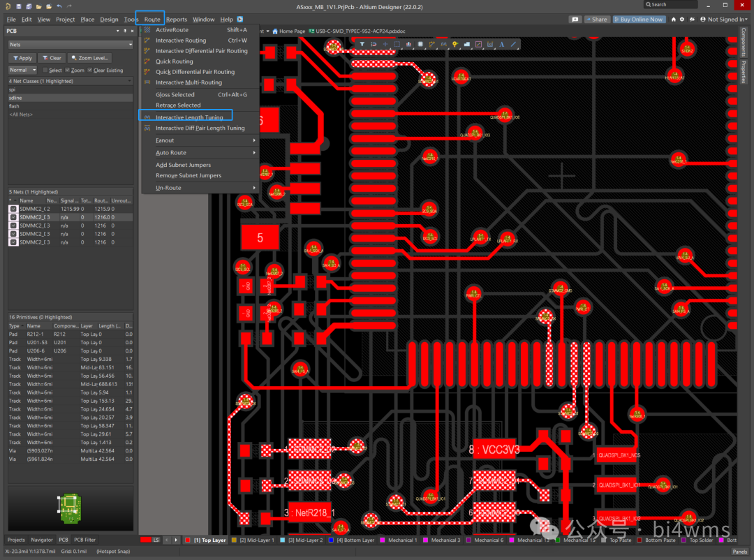The height and width of the screenshot is (560, 754).
Task: Open the Nets dropdown in PCB panel
Action: 70,45
